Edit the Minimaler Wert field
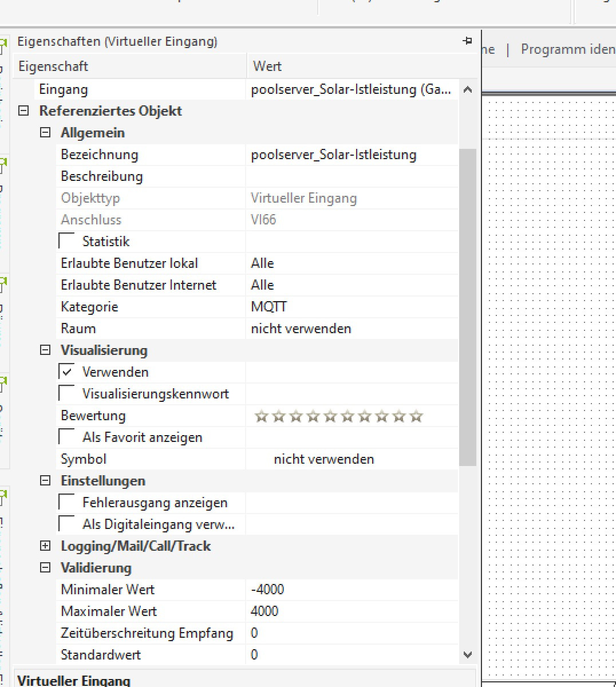Screen dimensions: 616x687 click(352, 590)
